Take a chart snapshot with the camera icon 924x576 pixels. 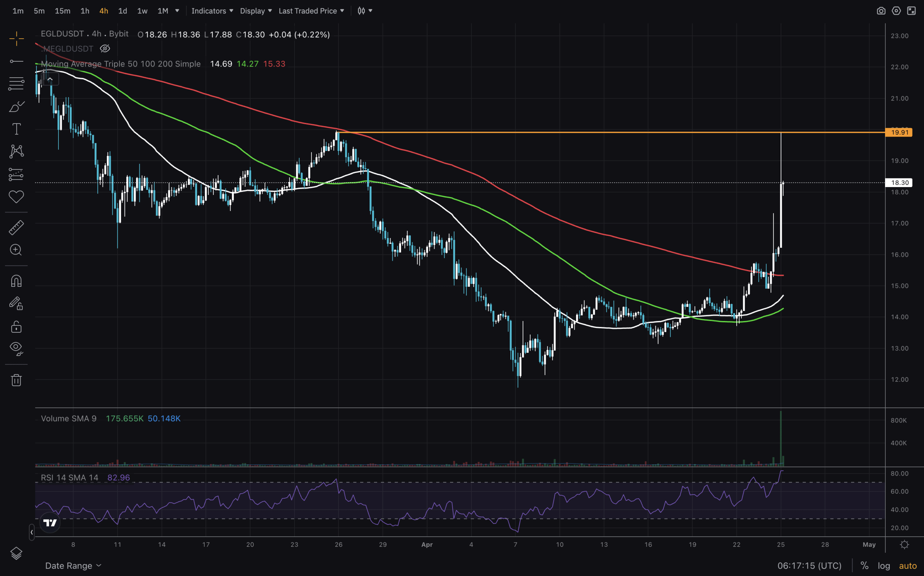(881, 11)
